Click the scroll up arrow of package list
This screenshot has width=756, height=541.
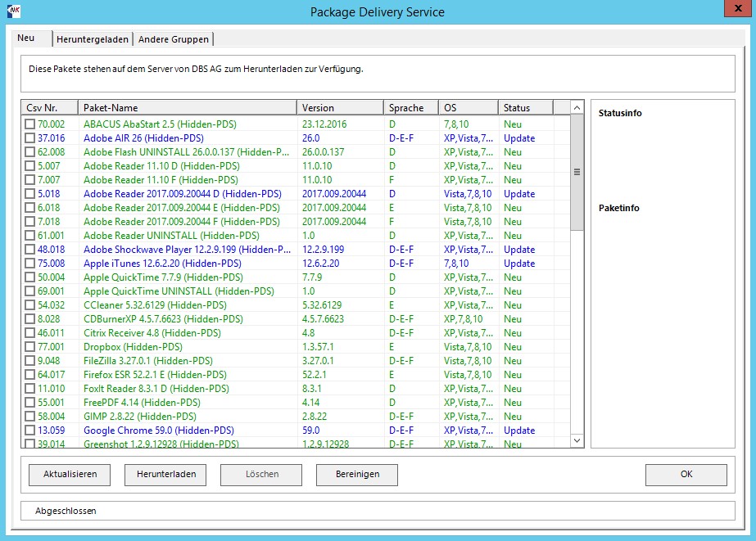click(x=577, y=107)
